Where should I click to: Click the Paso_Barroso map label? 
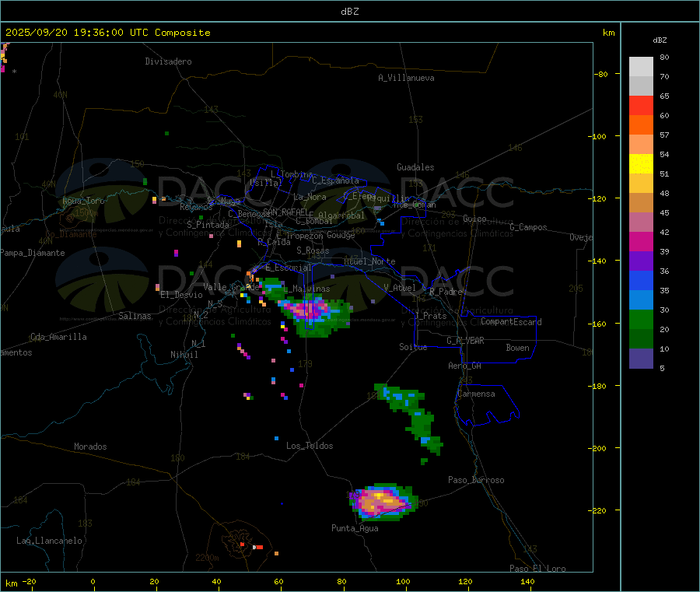476,480
